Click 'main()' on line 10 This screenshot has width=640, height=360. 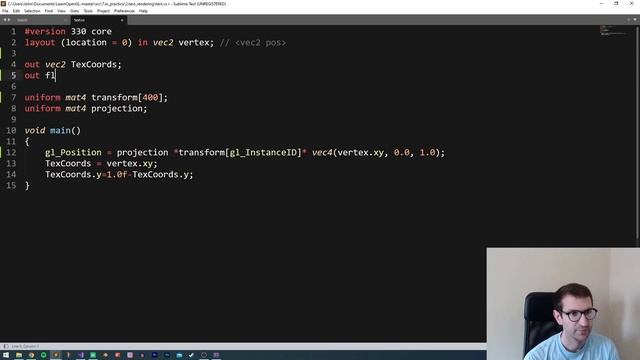pyautogui.click(x=65, y=131)
